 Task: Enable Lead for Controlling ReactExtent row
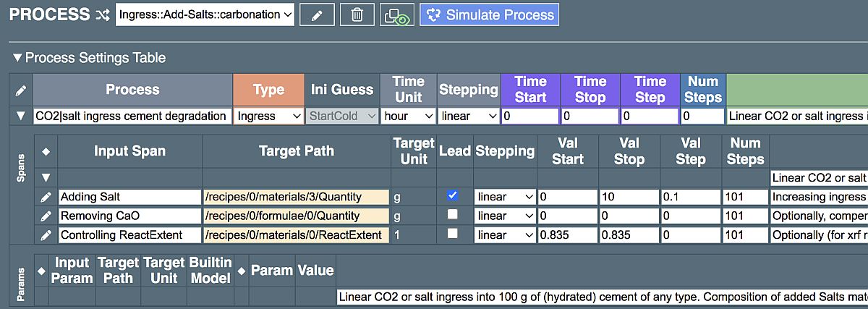coord(453,234)
